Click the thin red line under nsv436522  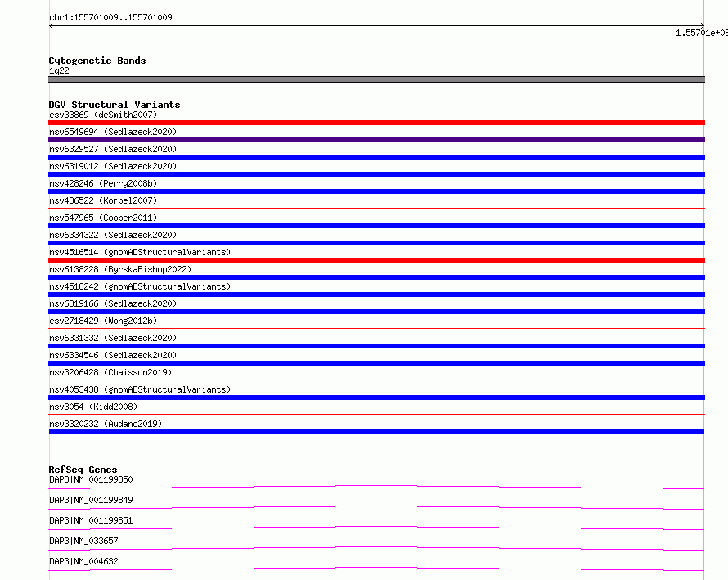point(376,208)
